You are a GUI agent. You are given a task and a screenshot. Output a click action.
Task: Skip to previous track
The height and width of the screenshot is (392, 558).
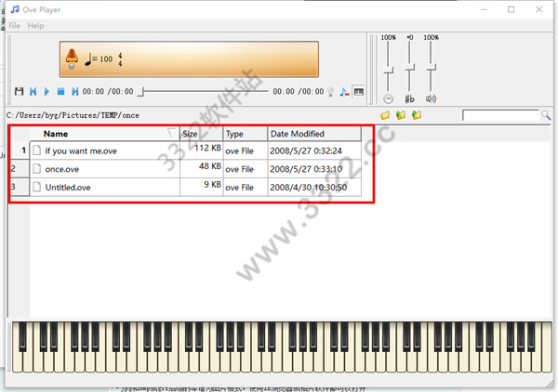(33, 91)
